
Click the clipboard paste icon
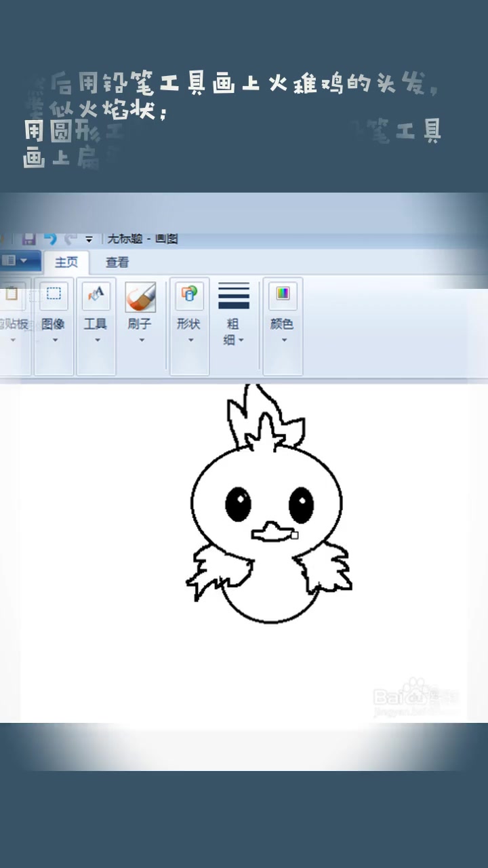pyautogui.click(x=12, y=294)
